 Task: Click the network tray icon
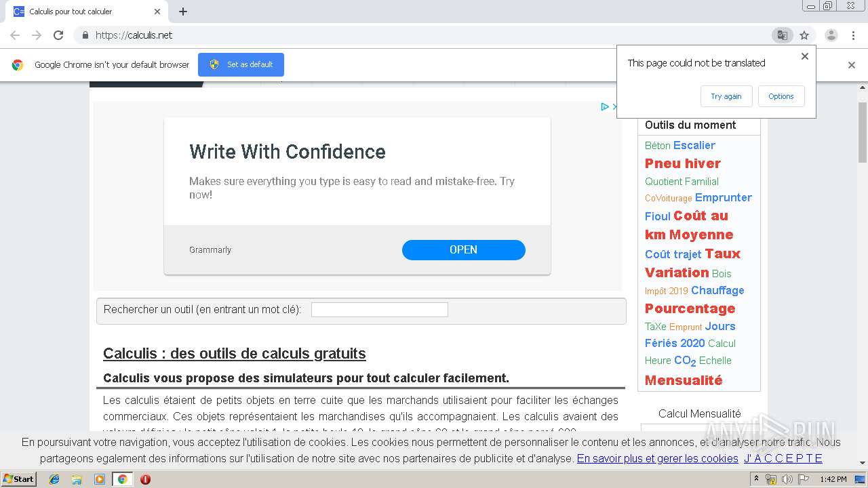(x=771, y=479)
